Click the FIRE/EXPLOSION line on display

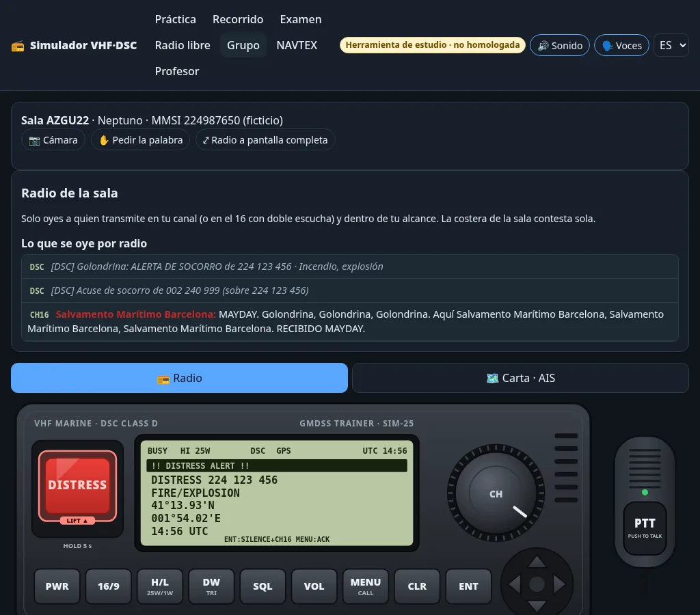click(195, 493)
